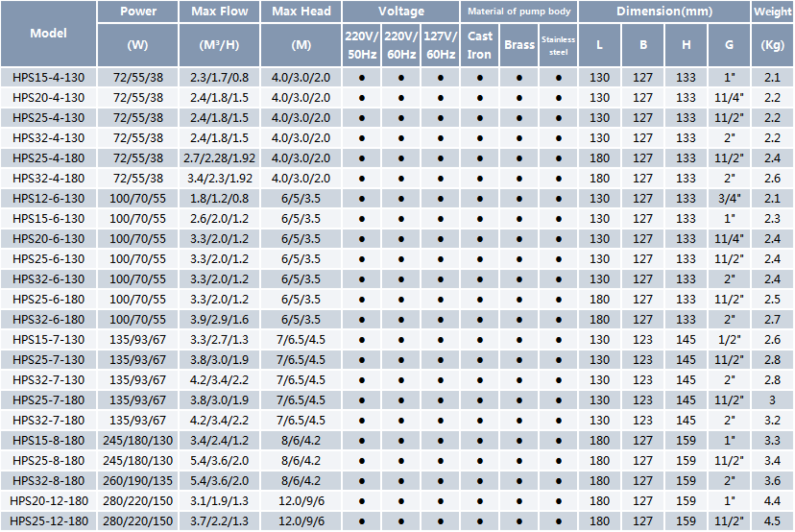Viewport: 795px width, 532px height.
Task: Select the Stainless steel sub-header
Action: [558, 45]
